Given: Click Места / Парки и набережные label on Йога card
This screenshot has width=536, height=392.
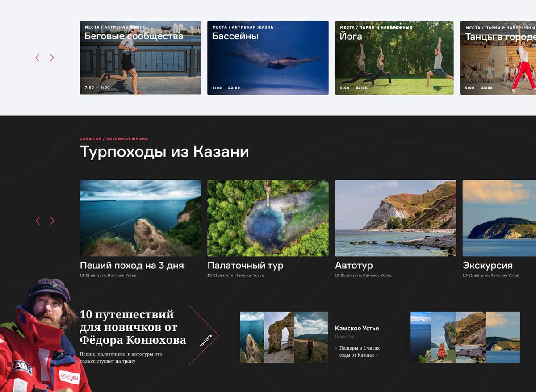Looking at the screenshot, I should tap(376, 27).
